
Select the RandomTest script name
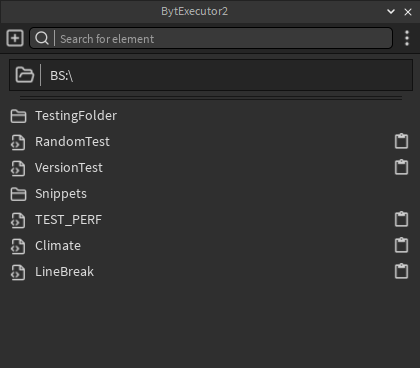(72, 142)
